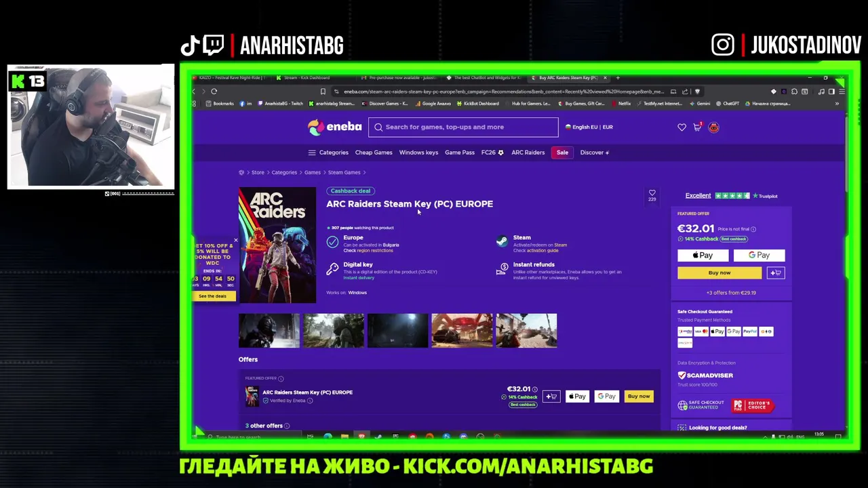
Task: Click See the deals banner button
Action: point(213,296)
